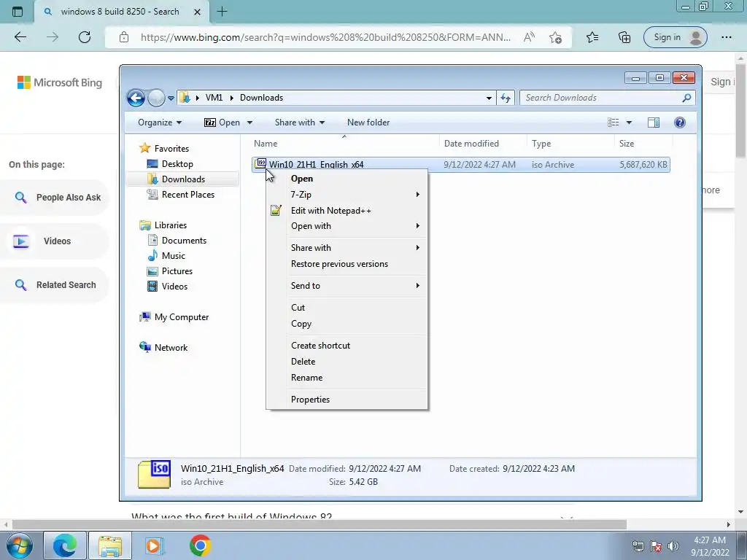Select Favorites in navigation pane
The width and height of the screenshot is (747, 560).
(x=164, y=149)
